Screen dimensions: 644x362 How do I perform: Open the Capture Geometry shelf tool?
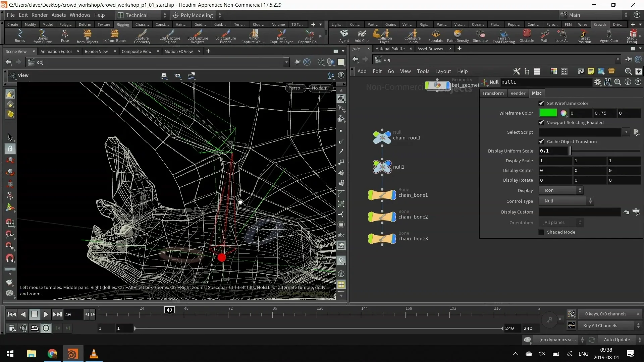(143, 36)
